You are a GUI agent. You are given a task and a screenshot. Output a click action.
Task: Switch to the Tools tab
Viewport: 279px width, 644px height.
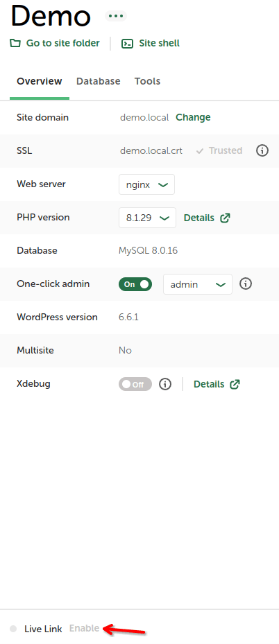click(x=148, y=81)
